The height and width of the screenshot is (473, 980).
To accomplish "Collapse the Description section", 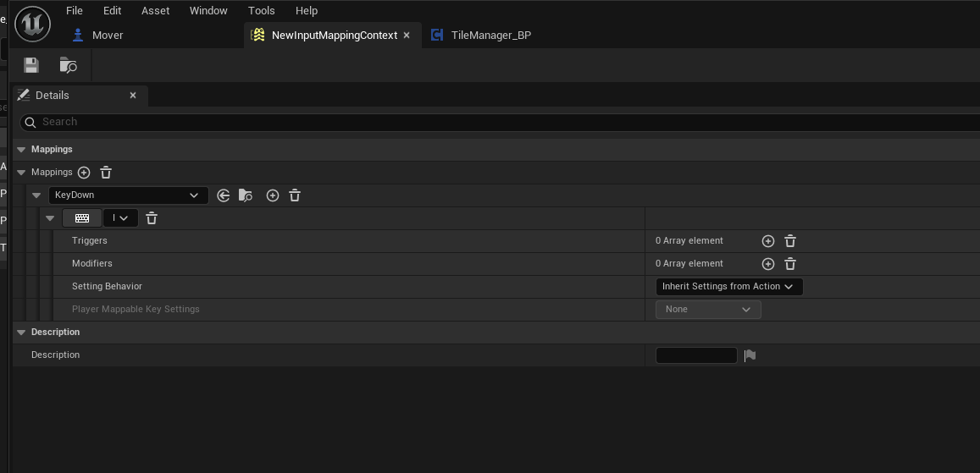I will point(21,333).
